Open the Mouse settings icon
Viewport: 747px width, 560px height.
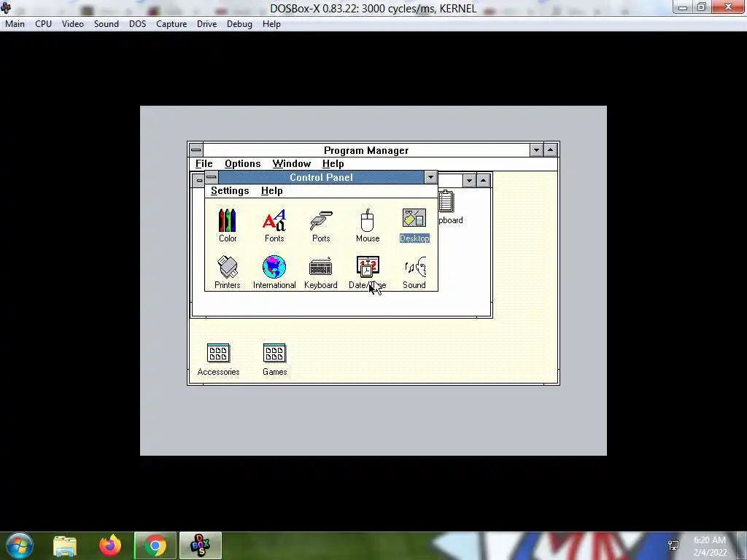pyautogui.click(x=368, y=225)
